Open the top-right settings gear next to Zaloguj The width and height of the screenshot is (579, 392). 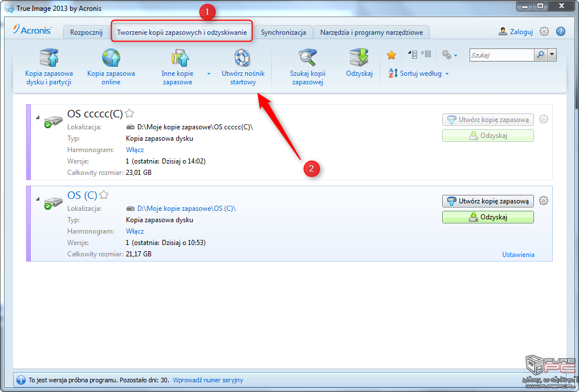544,32
